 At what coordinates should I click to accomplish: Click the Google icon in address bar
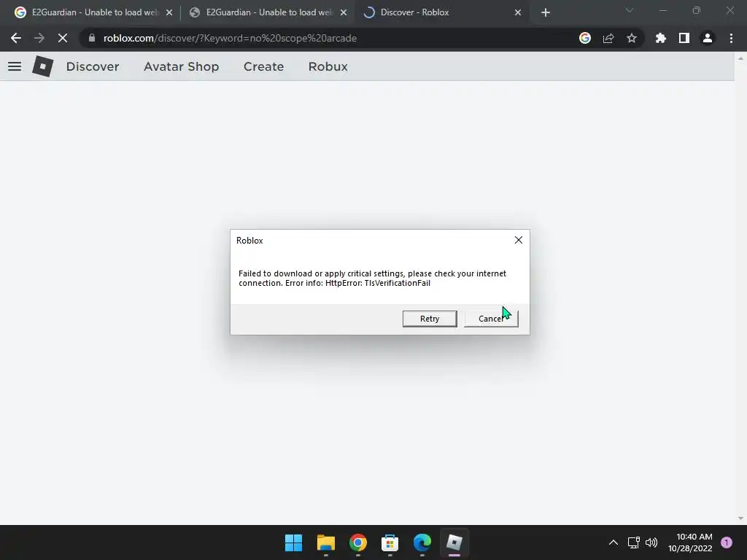[x=585, y=38]
